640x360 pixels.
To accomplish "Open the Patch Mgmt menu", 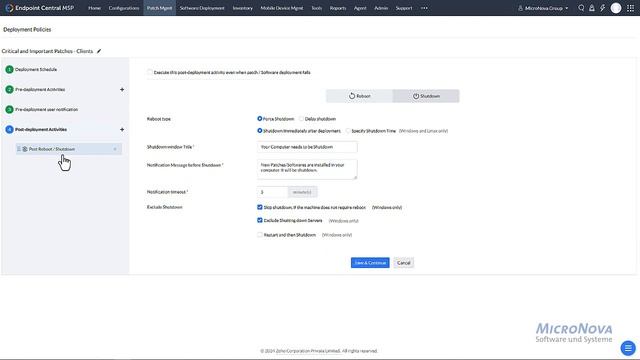I will point(160,8).
